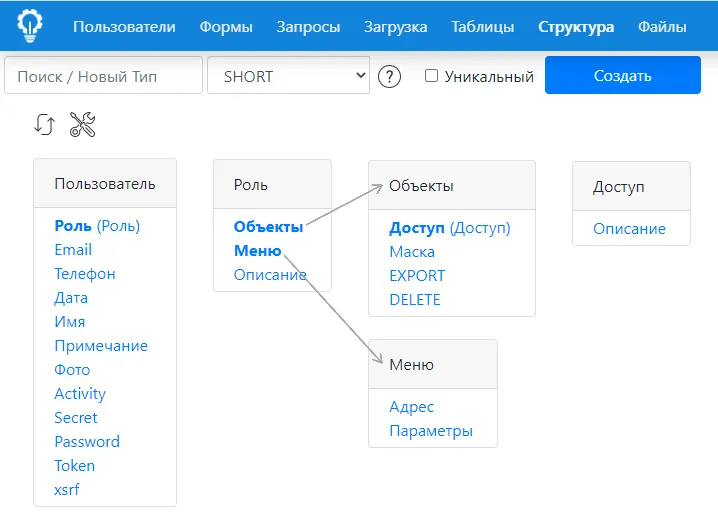Viewport: 718px width, 517px height.
Task: Click Описание link in the Доступ card
Action: [629, 229]
